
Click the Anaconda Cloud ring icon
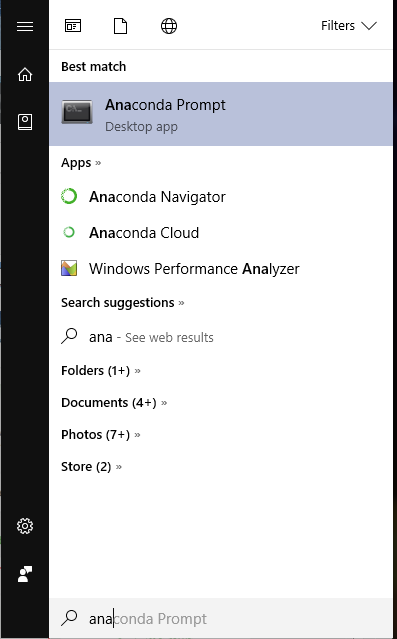pyautogui.click(x=69, y=232)
